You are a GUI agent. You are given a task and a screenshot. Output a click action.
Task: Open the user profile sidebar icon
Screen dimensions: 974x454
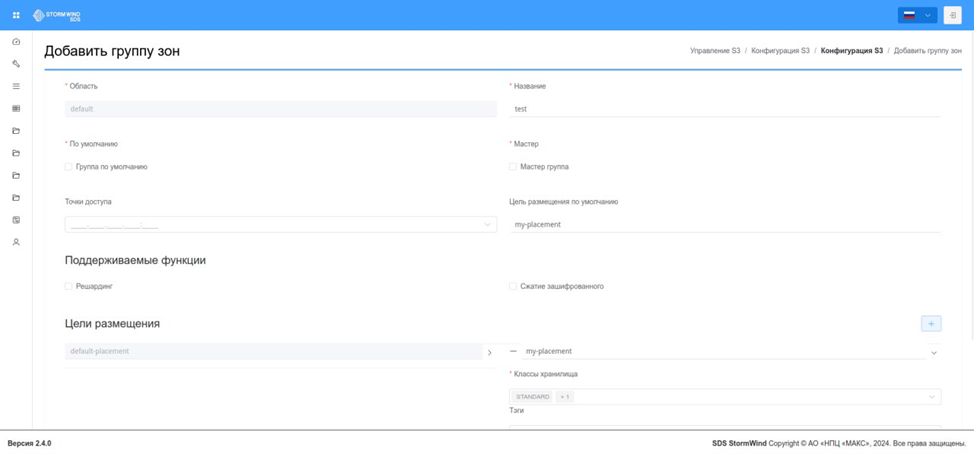pos(16,242)
